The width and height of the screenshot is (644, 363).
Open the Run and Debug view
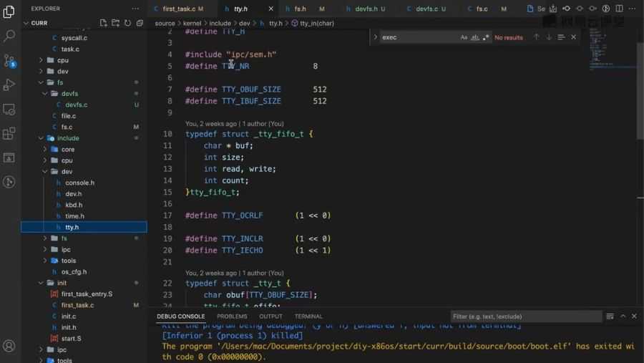[9, 84]
